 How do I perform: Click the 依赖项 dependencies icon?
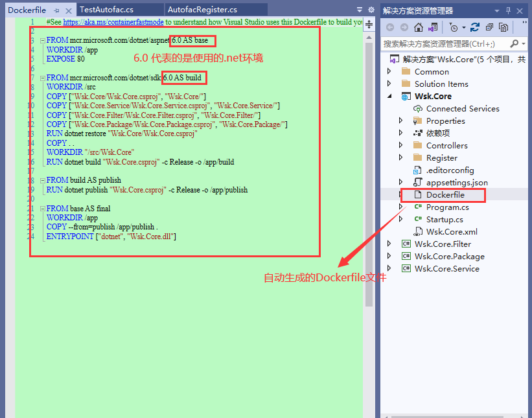pyautogui.click(x=418, y=133)
